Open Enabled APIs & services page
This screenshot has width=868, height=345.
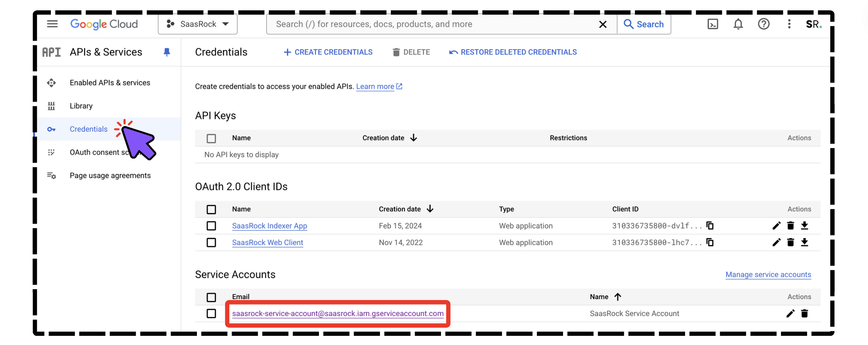point(110,83)
